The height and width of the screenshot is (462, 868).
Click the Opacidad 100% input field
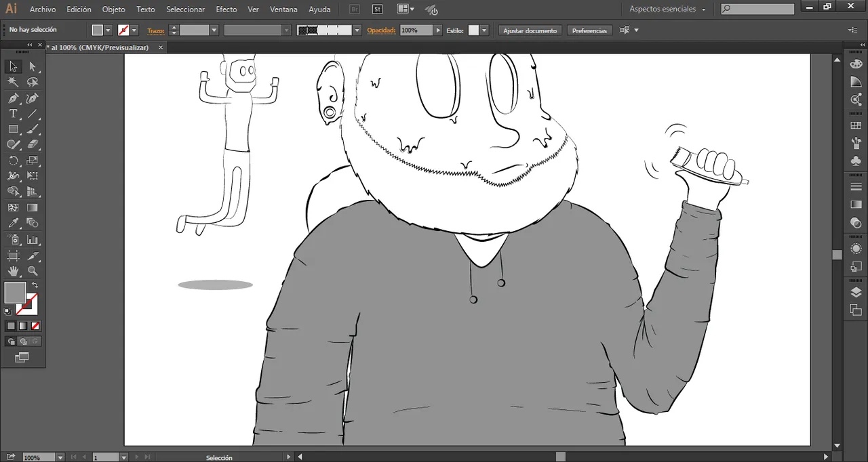coord(416,30)
